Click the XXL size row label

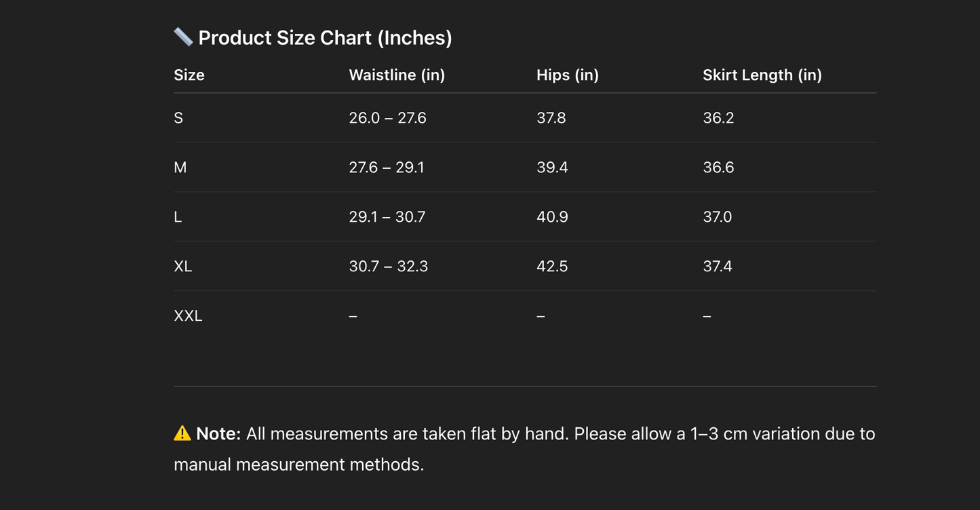[188, 316]
